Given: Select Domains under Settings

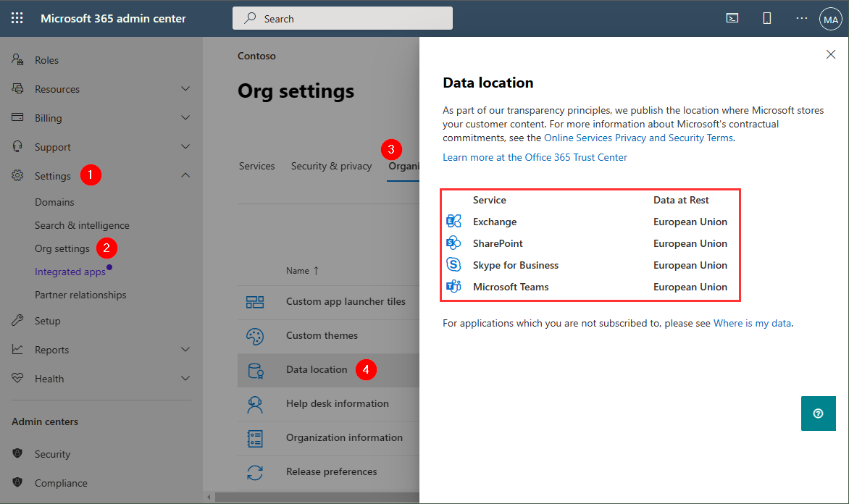Looking at the screenshot, I should (54, 202).
